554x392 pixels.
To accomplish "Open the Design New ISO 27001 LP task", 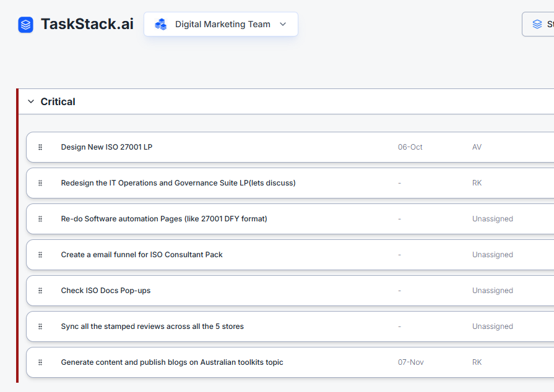I will click(108, 147).
